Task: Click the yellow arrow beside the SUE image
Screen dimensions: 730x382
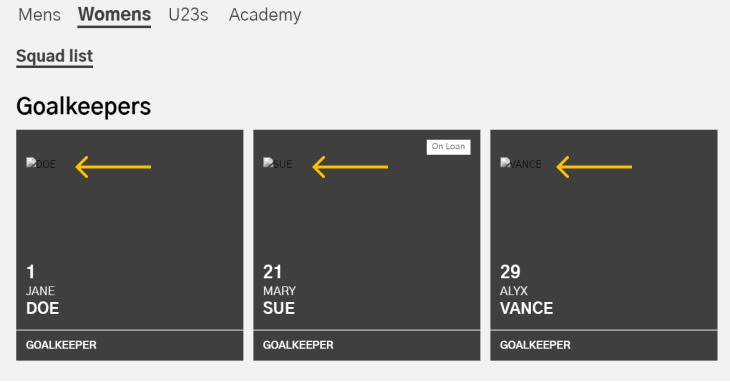Action: 350,167
